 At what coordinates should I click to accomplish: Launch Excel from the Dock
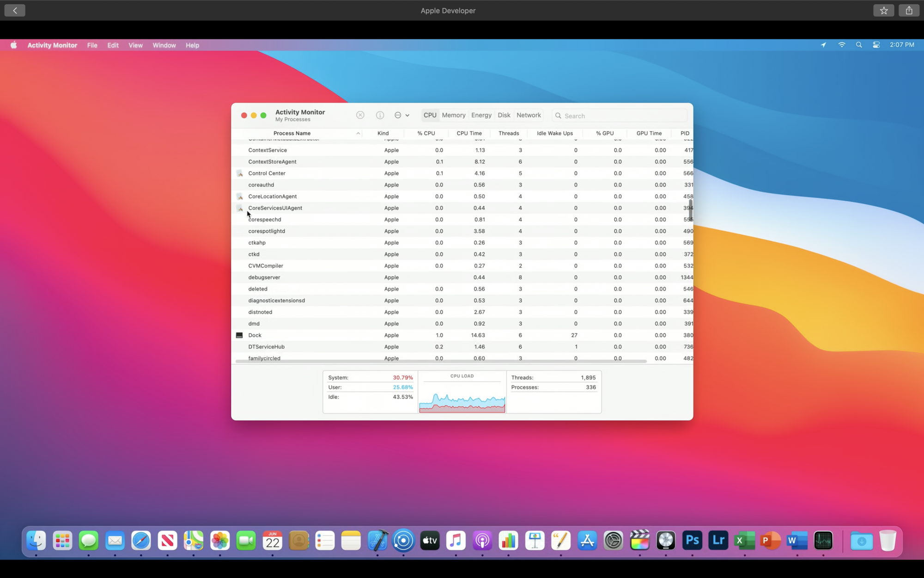(745, 541)
